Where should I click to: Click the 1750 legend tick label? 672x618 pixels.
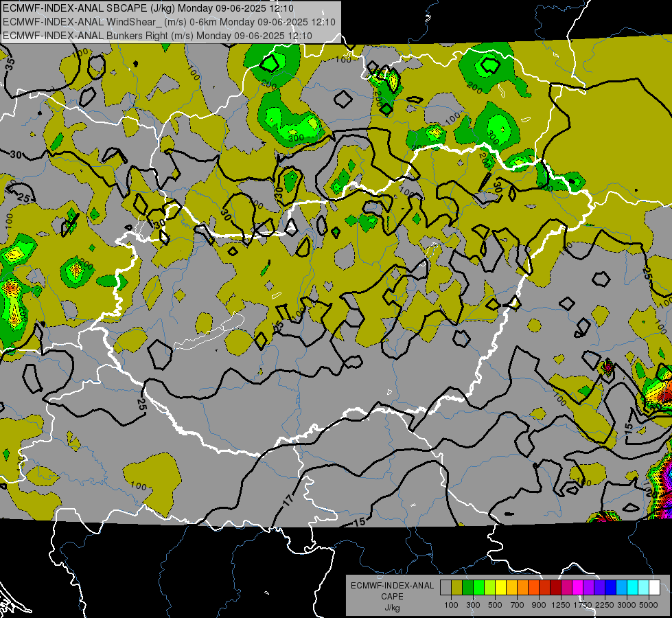point(583,605)
